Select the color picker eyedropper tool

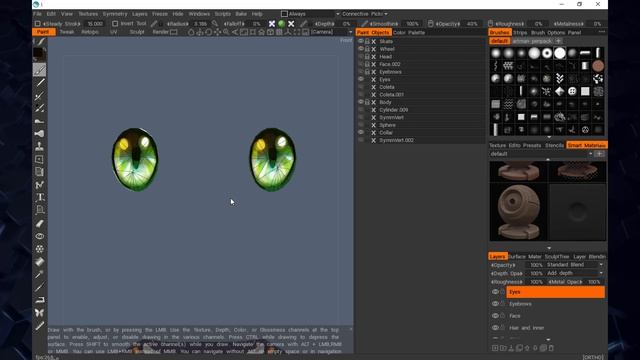(40, 274)
